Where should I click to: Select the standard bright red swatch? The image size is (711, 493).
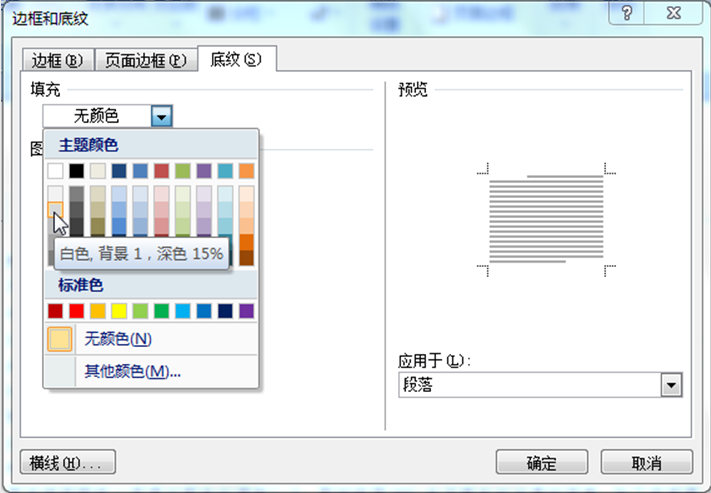point(77,311)
